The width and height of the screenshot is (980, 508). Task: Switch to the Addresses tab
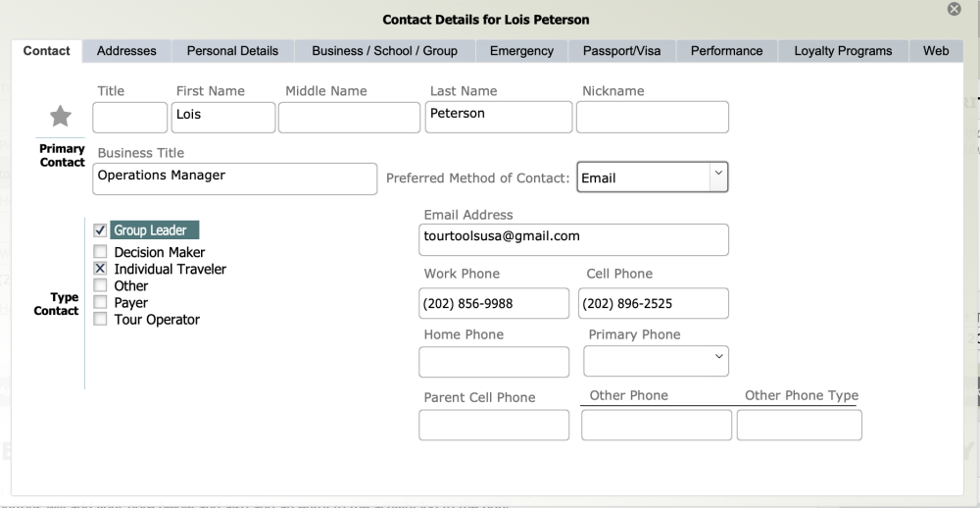click(126, 51)
